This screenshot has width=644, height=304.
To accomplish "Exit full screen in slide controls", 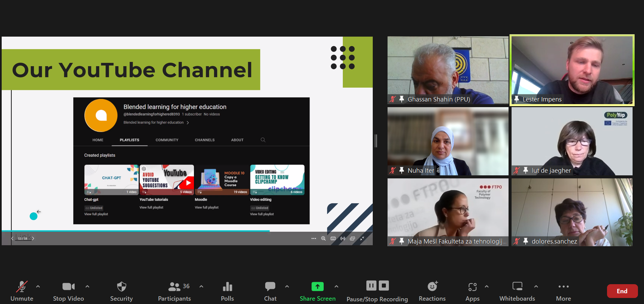I will tap(362, 238).
